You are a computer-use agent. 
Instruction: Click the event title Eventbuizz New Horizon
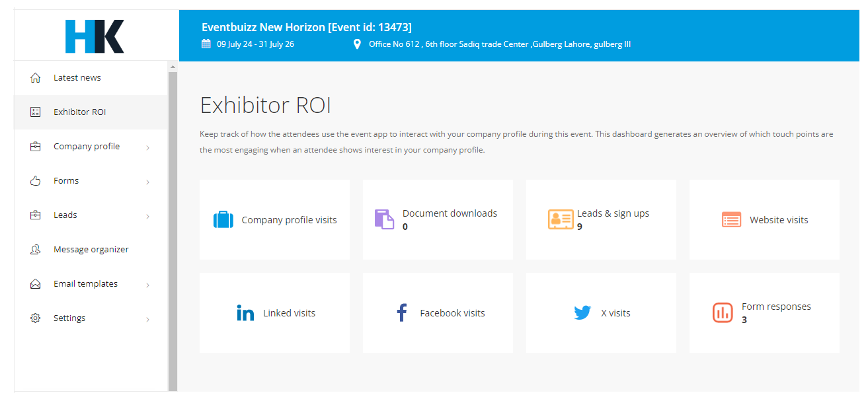click(x=307, y=27)
